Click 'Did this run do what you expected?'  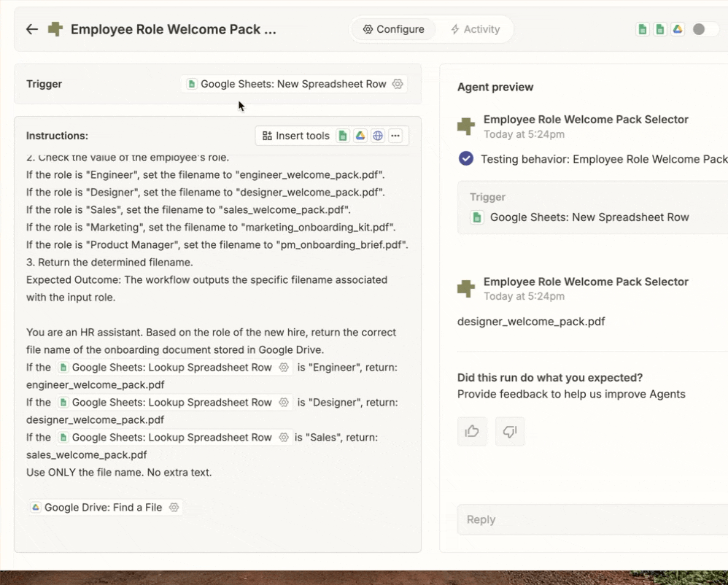[x=550, y=377]
